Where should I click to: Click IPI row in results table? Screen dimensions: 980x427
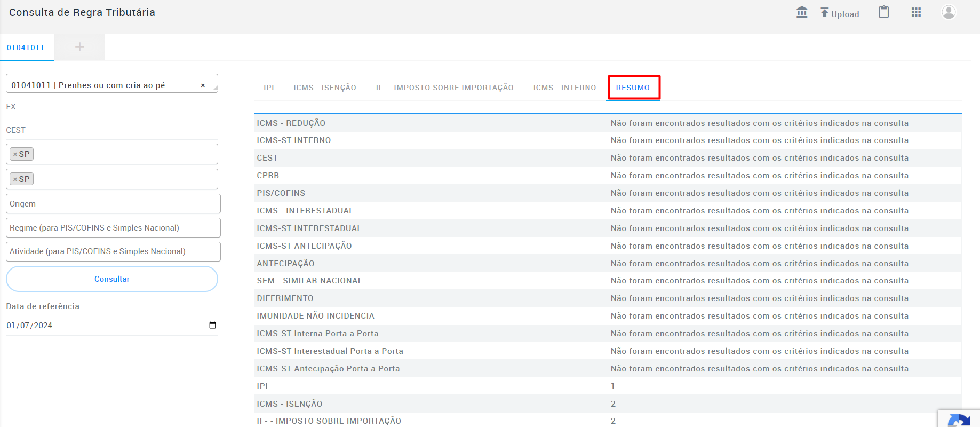(x=608, y=386)
